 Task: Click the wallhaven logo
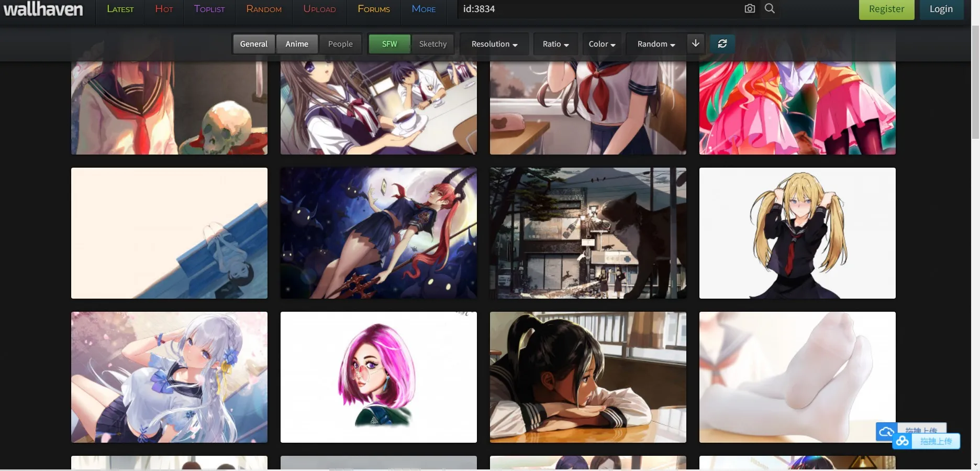pos(43,9)
